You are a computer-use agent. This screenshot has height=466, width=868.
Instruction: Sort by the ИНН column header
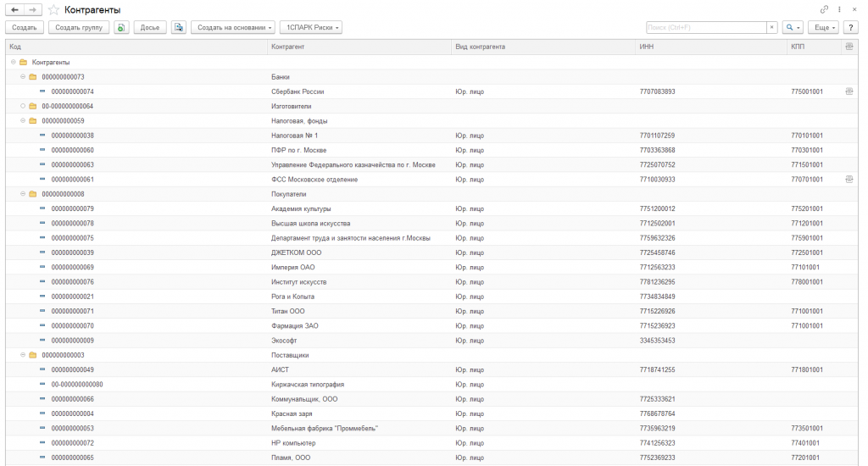[x=711, y=47]
